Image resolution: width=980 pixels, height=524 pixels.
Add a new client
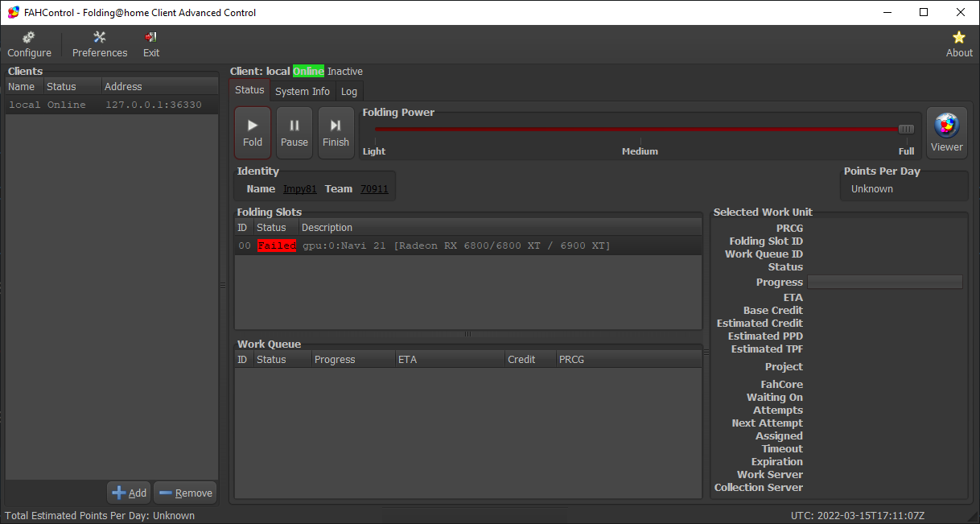pos(129,493)
